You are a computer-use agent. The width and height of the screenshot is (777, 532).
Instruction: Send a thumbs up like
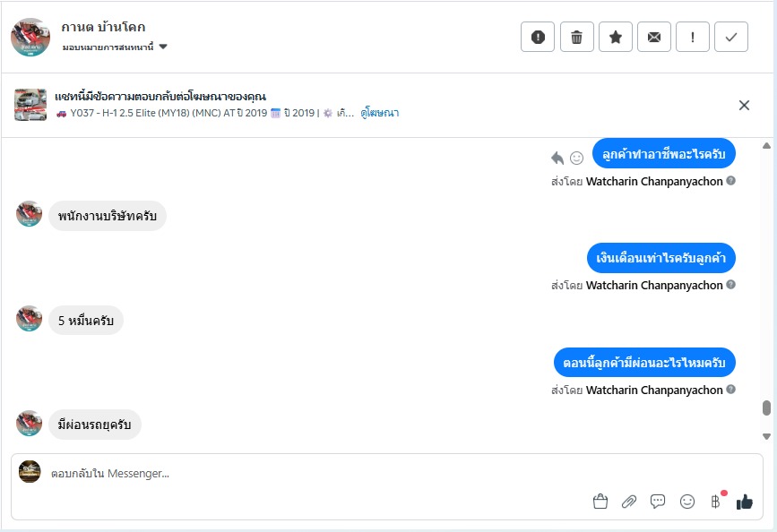coord(744,502)
